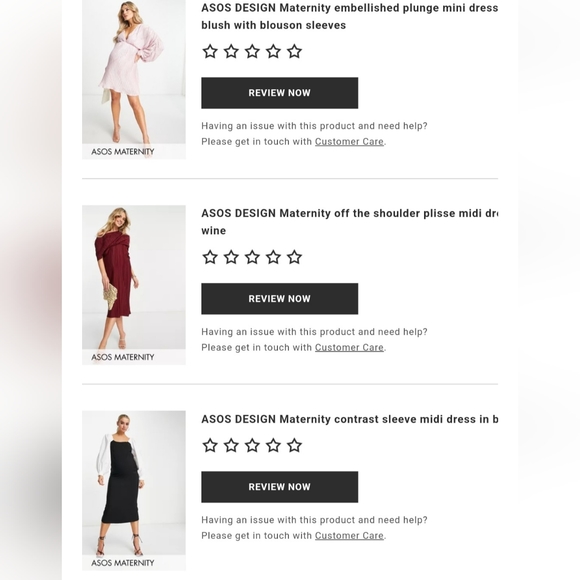Give contrast sleeve midi dress four stars
Image resolution: width=580 pixels, height=580 pixels.
coord(273,445)
